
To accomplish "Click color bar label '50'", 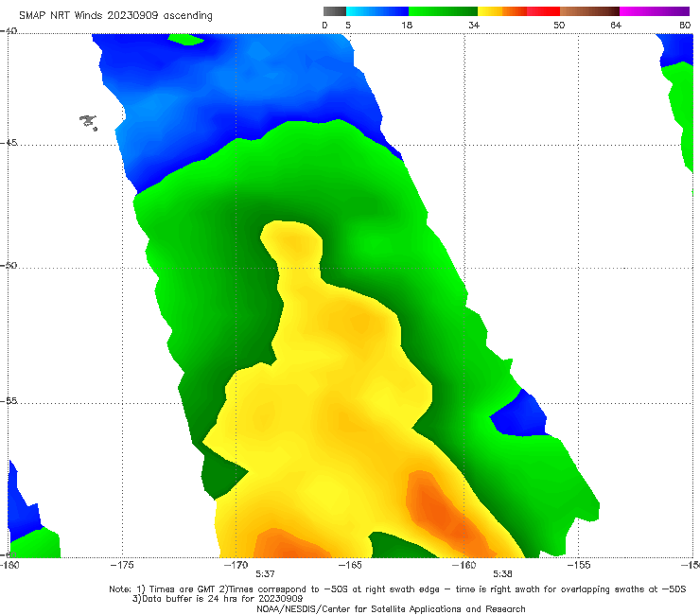I will (559, 26).
